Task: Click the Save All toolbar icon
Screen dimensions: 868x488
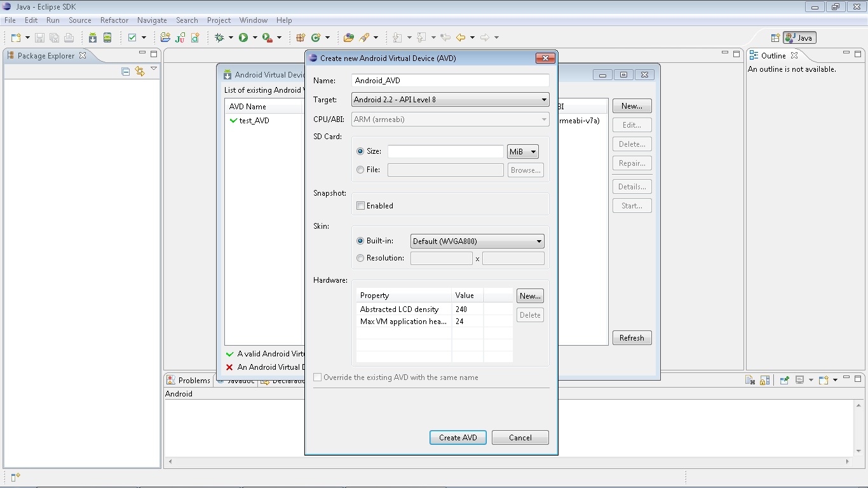Action: (x=54, y=37)
